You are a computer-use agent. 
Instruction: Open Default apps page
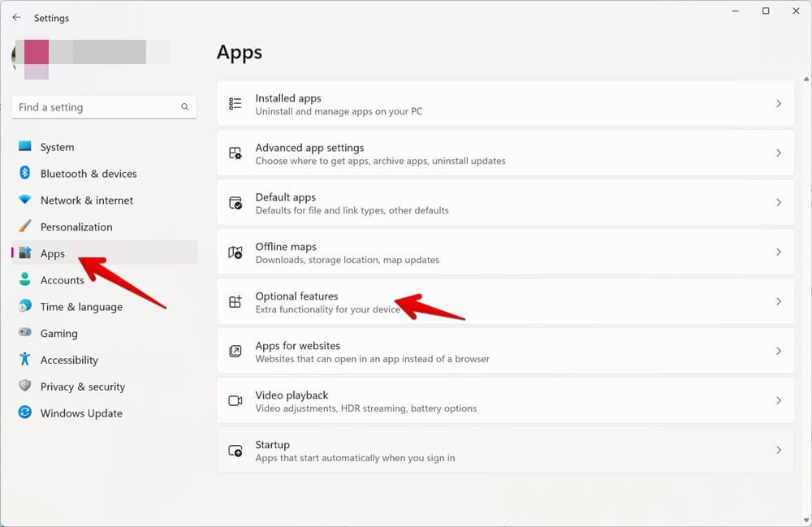(505, 202)
